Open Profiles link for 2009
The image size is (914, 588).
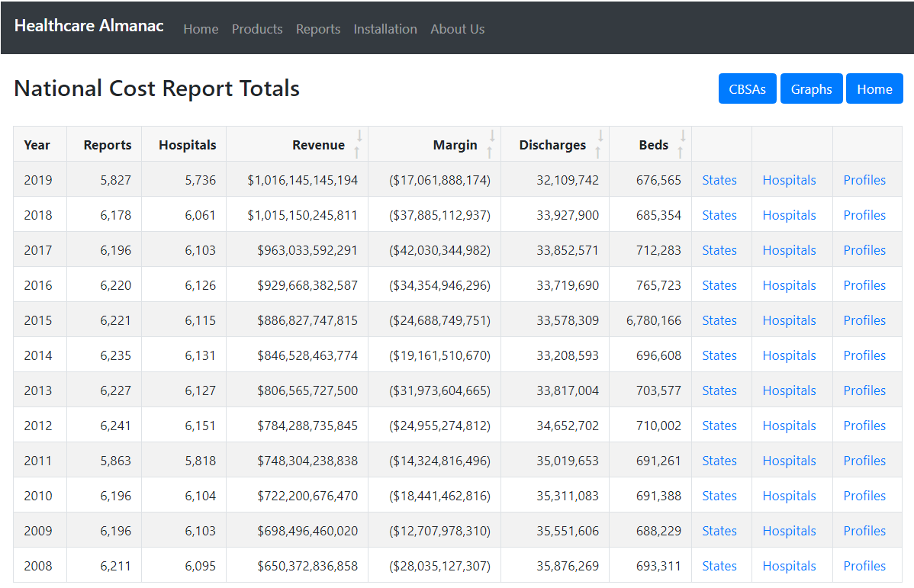coord(864,530)
